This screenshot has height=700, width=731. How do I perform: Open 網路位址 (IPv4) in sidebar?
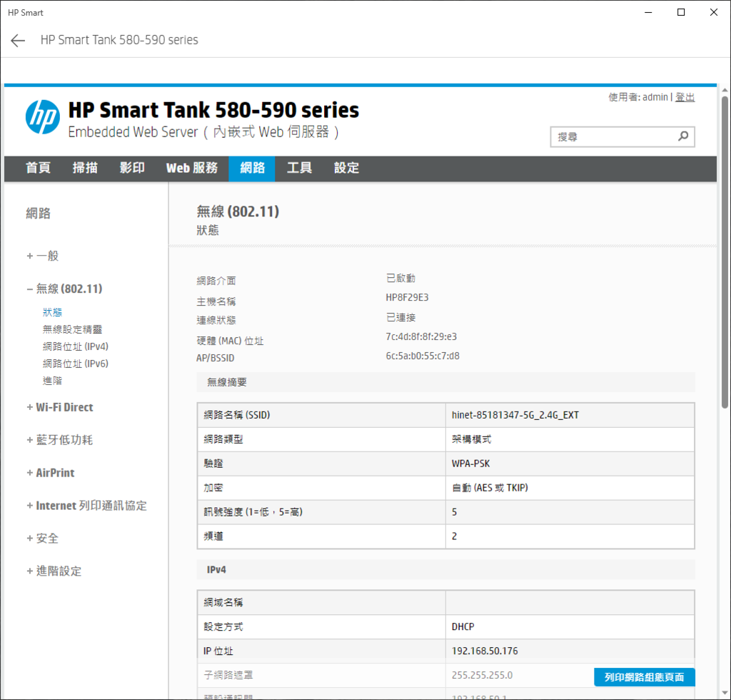coord(76,346)
